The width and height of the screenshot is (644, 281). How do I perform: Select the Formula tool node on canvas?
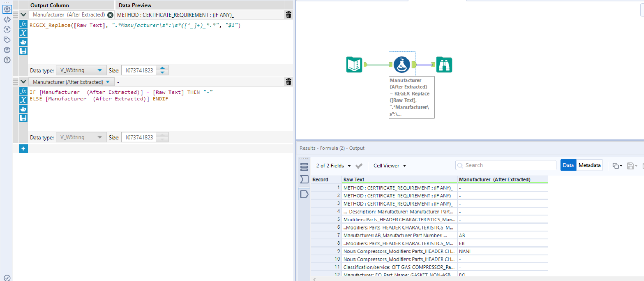[x=402, y=65]
